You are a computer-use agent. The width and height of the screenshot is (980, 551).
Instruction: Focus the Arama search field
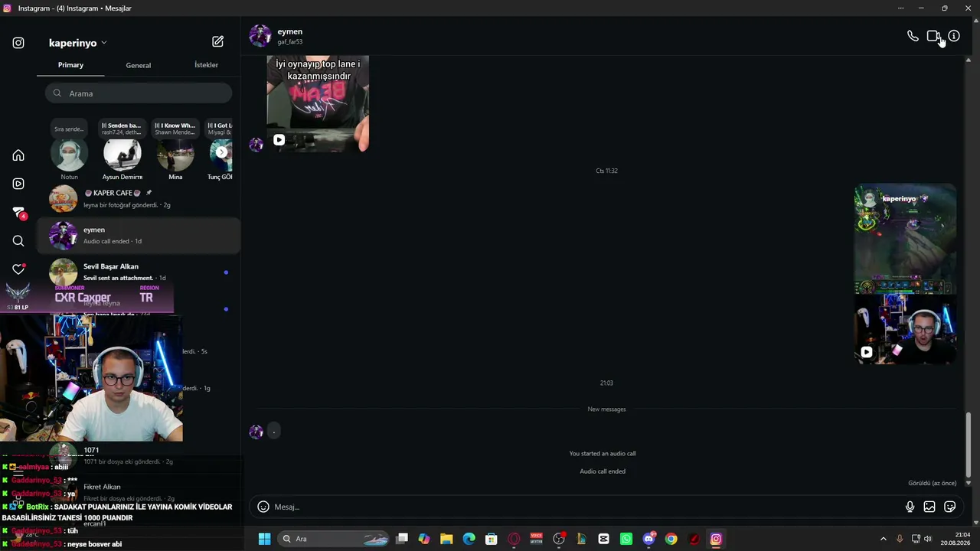[139, 93]
